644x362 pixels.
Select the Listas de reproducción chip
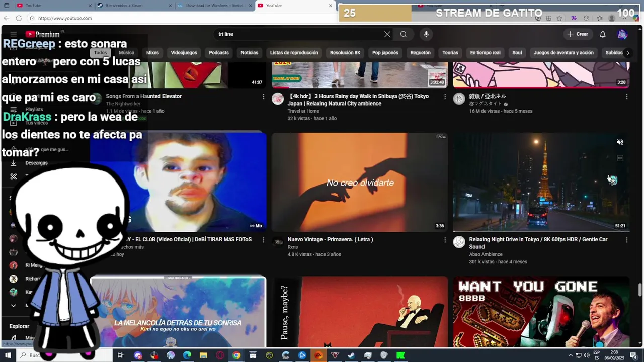coord(294,53)
